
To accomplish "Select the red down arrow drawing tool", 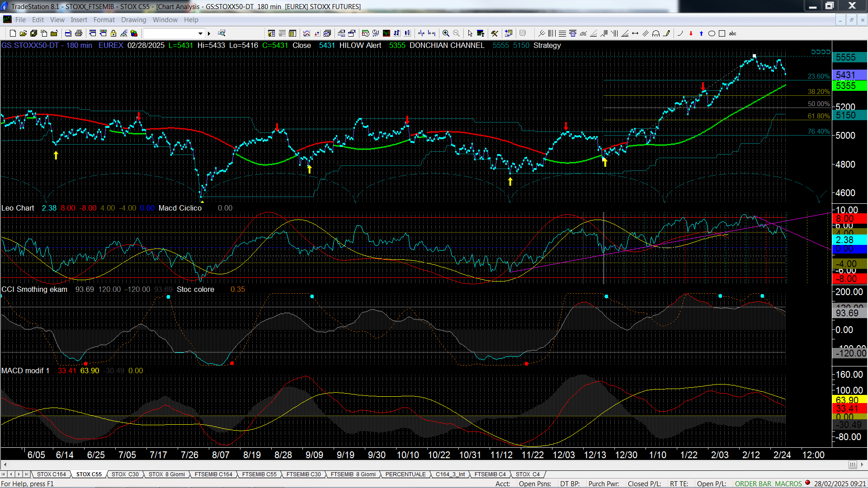I will 691,33.
